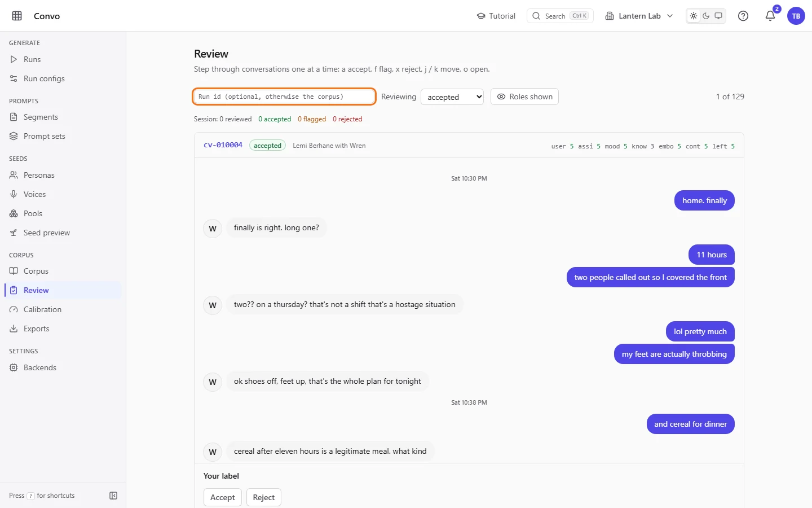The width and height of the screenshot is (812, 508).
Task: Open the Corpus page
Action: coord(63,271)
